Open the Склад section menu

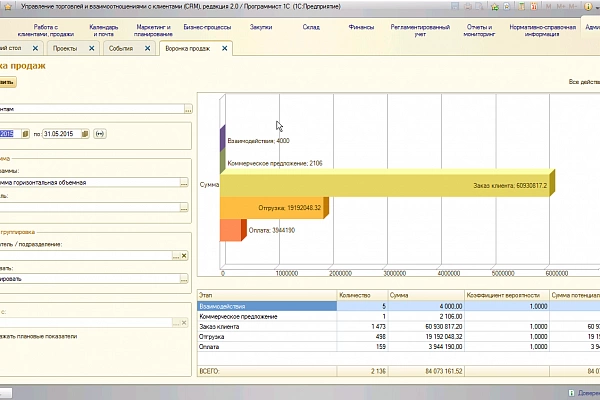click(312, 27)
